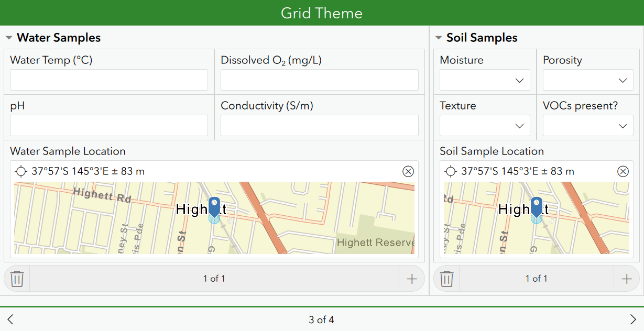Clear the Water Sample Location with the X icon
This screenshot has height=331, width=644.
408,171
